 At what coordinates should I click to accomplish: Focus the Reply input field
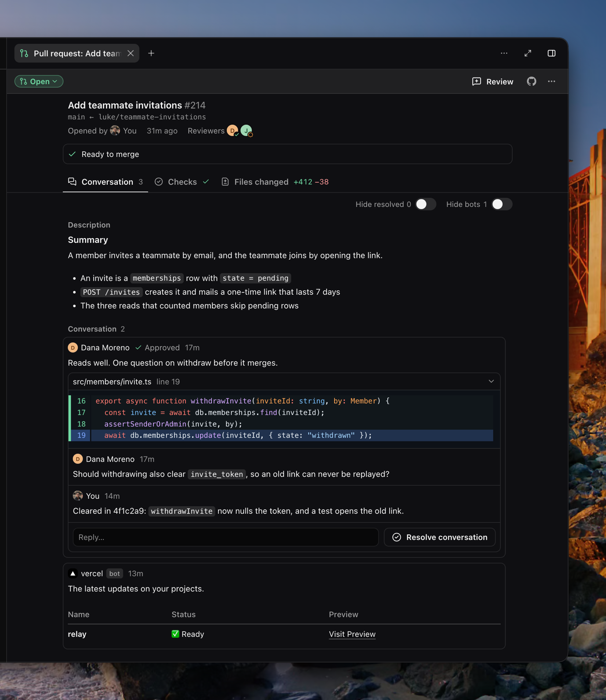click(226, 537)
